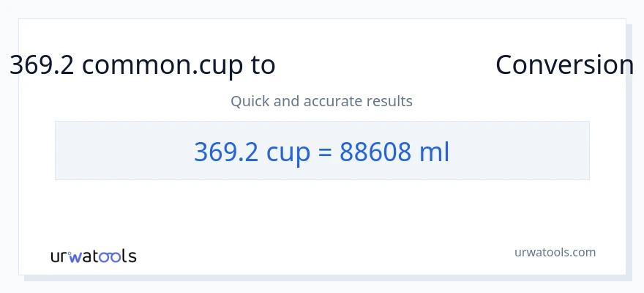Click the word 'to' in the title
Screen dimensions: 644x293
[263, 65]
